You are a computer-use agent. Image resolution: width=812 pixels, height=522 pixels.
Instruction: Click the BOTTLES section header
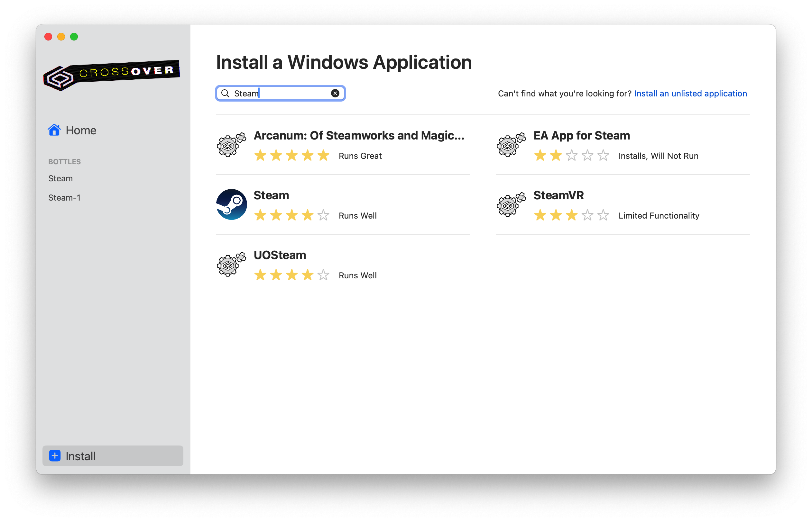(x=65, y=162)
